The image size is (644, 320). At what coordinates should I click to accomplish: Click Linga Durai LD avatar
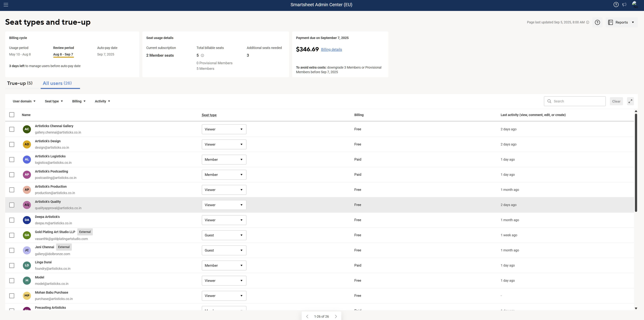tap(27, 266)
